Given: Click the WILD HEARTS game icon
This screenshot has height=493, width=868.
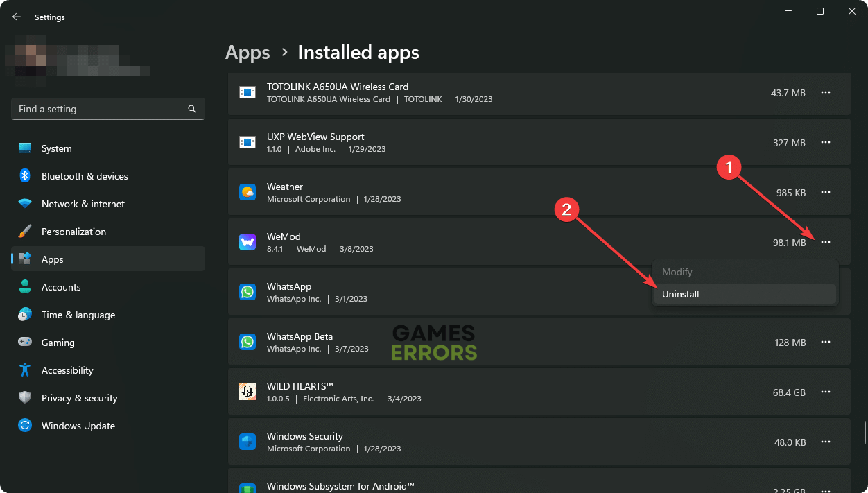Looking at the screenshot, I should pyautogui.click(x=248, y=392).
